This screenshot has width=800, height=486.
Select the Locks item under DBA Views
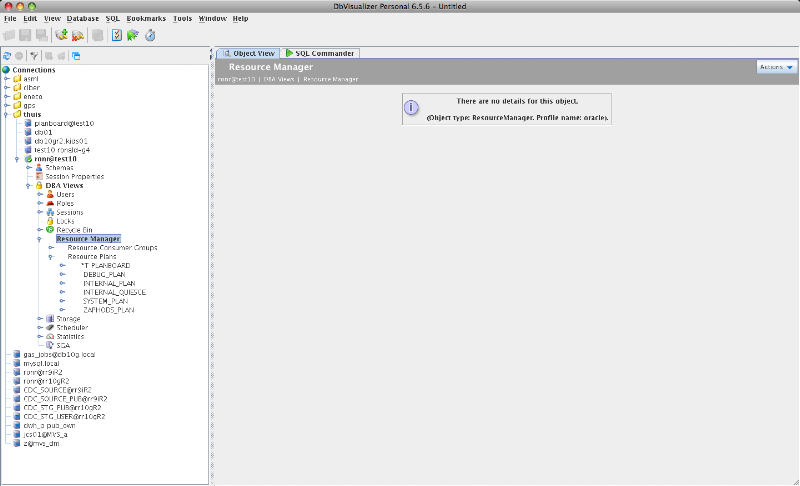[x=65, y=221]
